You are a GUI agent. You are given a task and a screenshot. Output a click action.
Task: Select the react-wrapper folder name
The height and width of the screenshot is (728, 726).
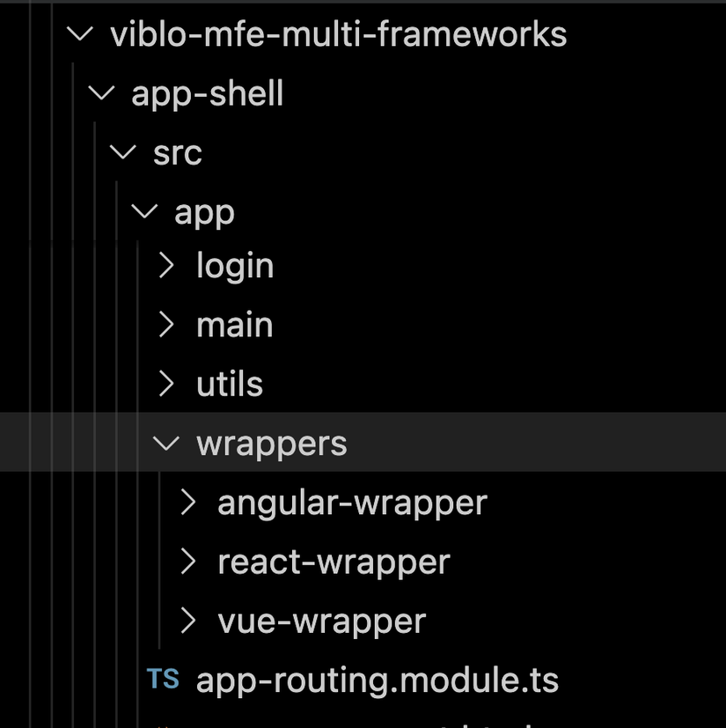pyautogui.click(x=334, y=562)
